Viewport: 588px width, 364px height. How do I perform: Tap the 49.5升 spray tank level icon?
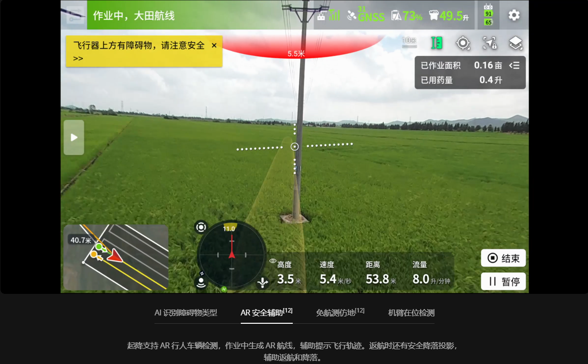coord(448,16)
